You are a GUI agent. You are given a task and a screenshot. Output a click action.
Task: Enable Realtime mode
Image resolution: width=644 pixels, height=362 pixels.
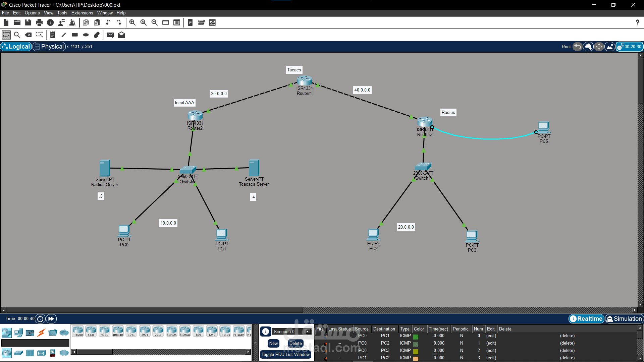586,319
